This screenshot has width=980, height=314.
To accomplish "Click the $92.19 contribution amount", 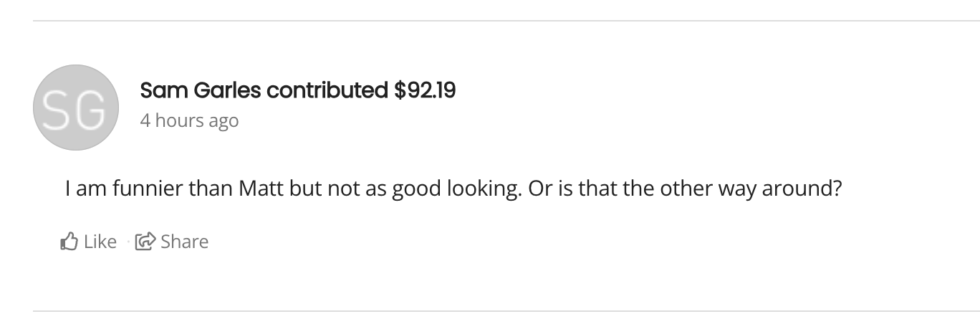I will tap(425, 90).
